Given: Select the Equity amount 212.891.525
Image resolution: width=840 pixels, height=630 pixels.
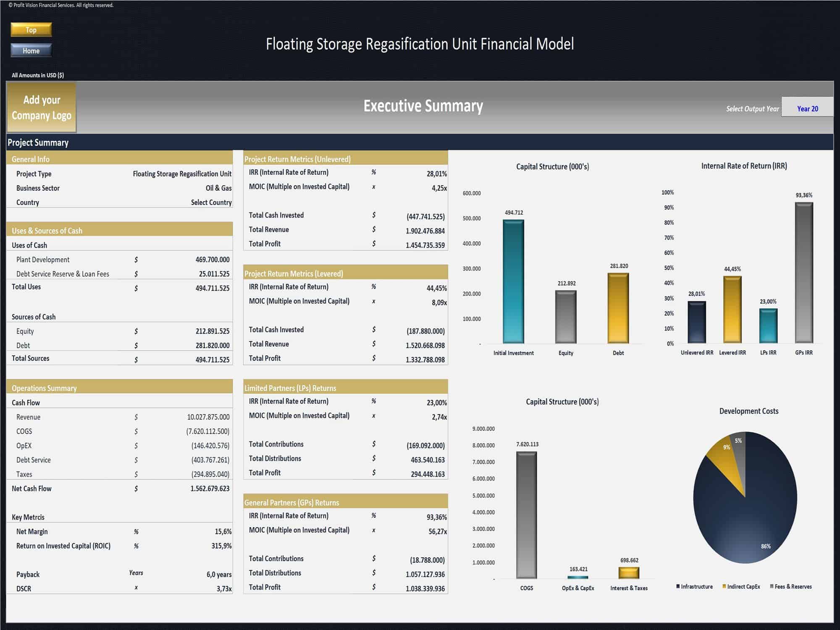Looking at the screenshot, I should 213,331.
